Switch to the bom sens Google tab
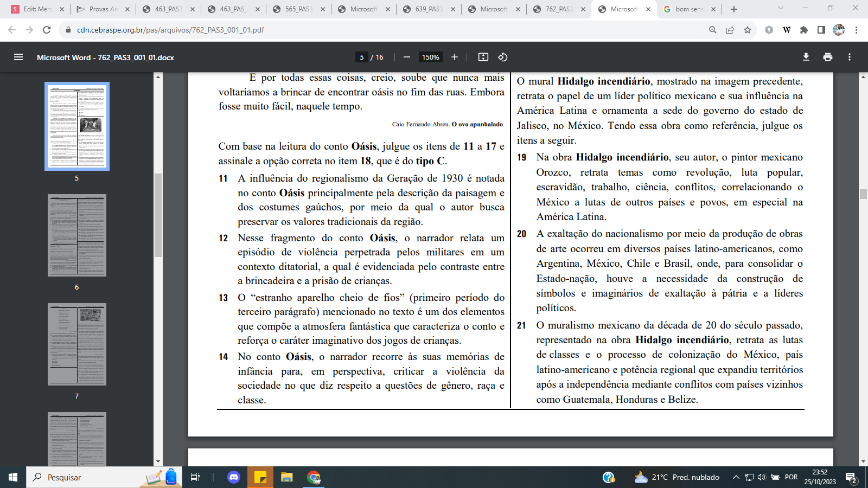Screen dimensions: 868x488 click(689, 9)
